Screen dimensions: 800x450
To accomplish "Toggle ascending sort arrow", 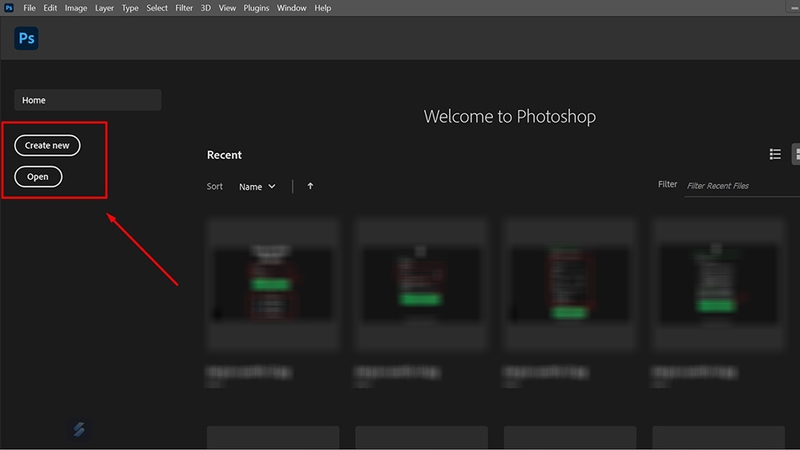I will pos(310,186).
